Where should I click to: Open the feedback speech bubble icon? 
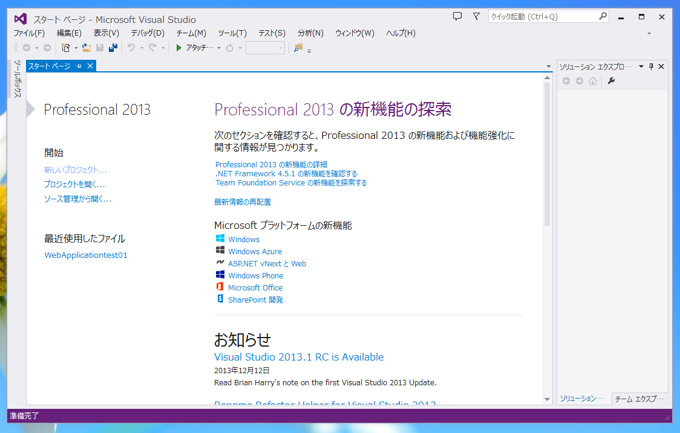pos(457,16)
